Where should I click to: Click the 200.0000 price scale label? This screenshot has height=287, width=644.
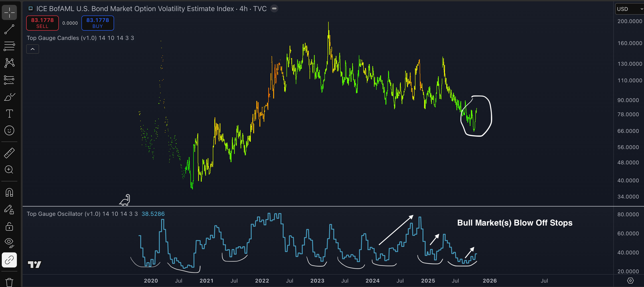630,21
